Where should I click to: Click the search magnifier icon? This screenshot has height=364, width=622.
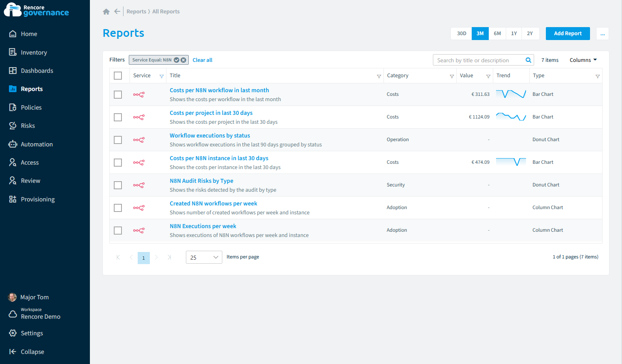click(x=528, y=60)
